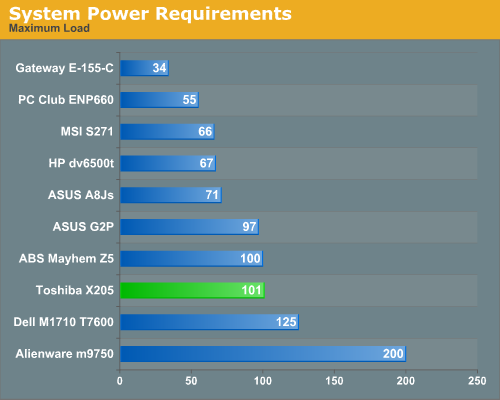Click the x-axis tick label 150
The height and width of the screenshot is (400, 500).
pos(334,381)
